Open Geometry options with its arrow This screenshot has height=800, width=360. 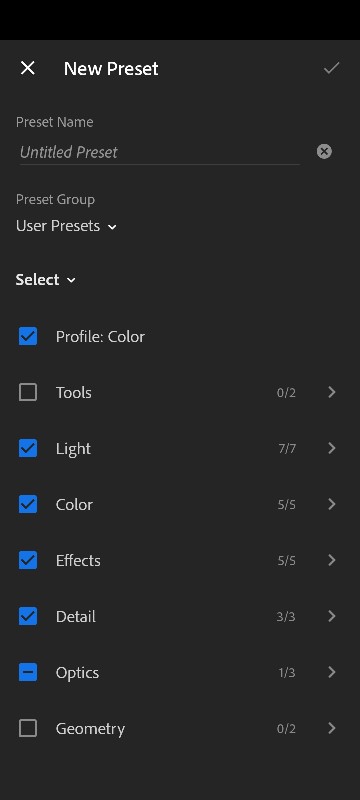click(332, 728)
